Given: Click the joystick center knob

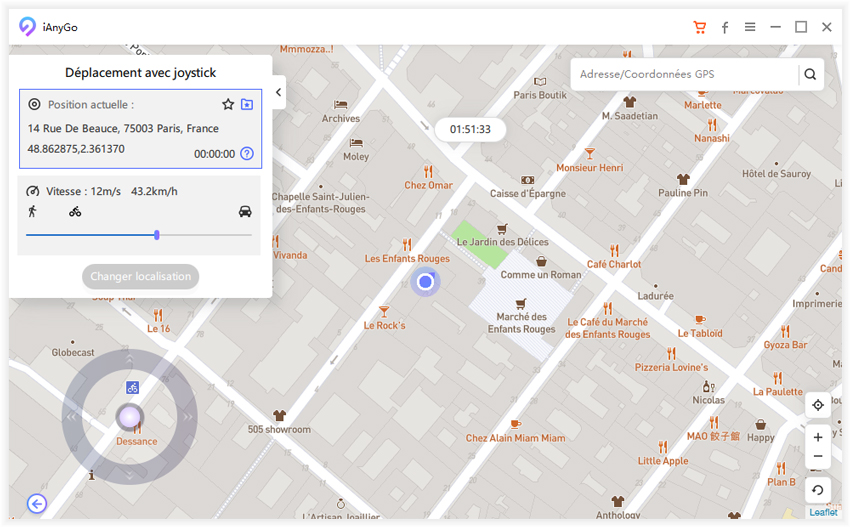Looking at the screenshot, I should 130,417.
